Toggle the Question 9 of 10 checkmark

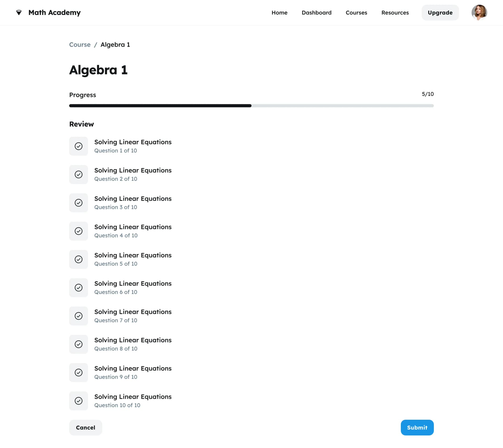pyautogui.click(x=79, y=373)
